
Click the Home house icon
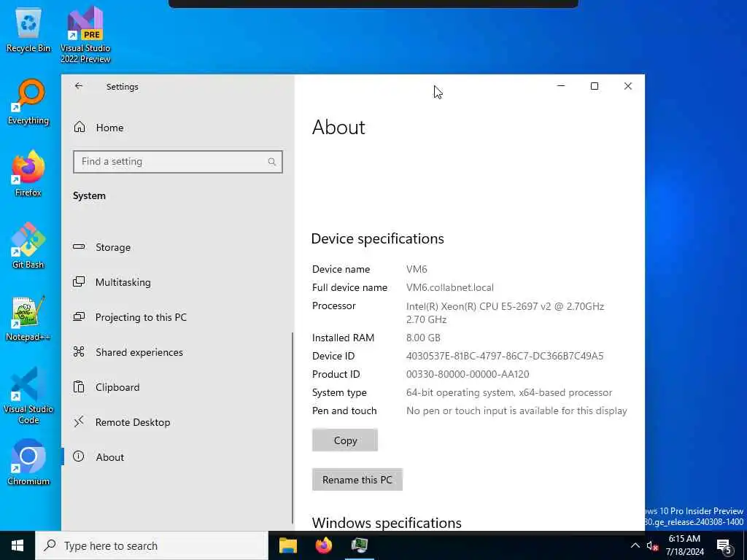tap(79, 127)
